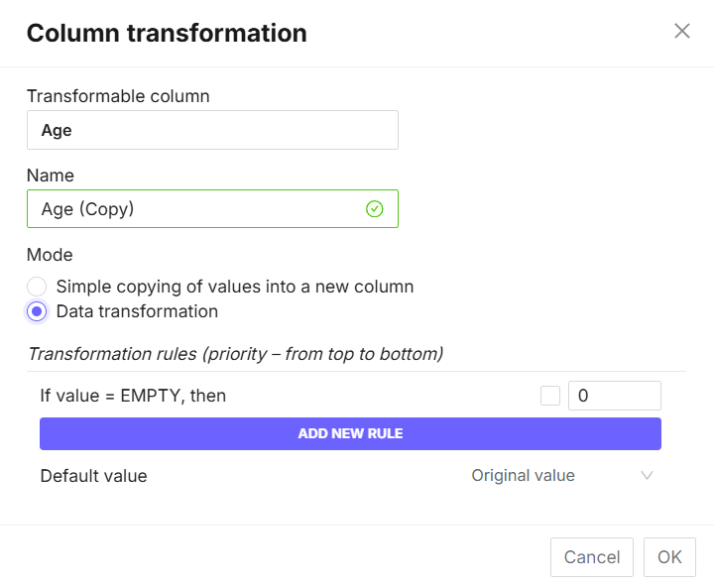This screenshot has width=714, height=588.
Task: Click the Column transformation dialog title
Action: coord(167,33)
